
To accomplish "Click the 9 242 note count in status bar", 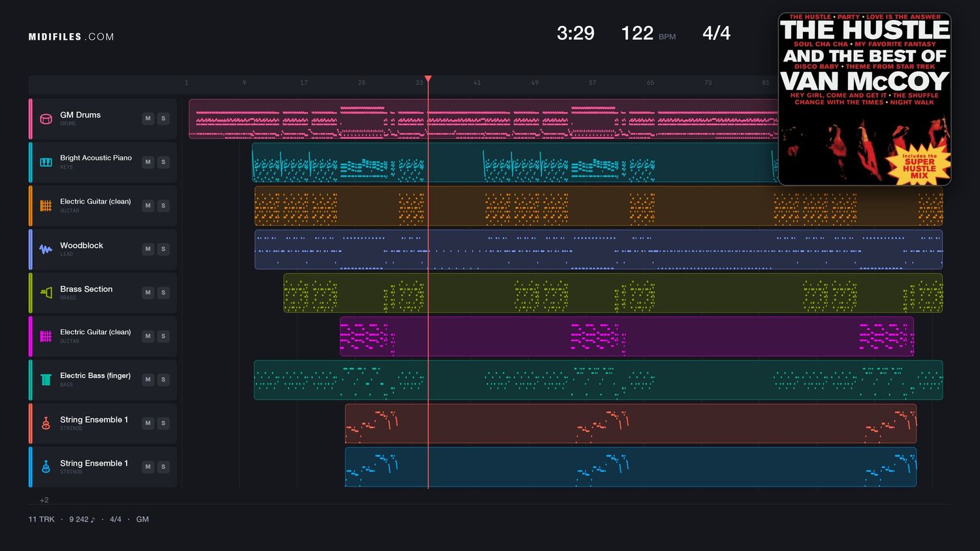I will click(x=82, y=520).
